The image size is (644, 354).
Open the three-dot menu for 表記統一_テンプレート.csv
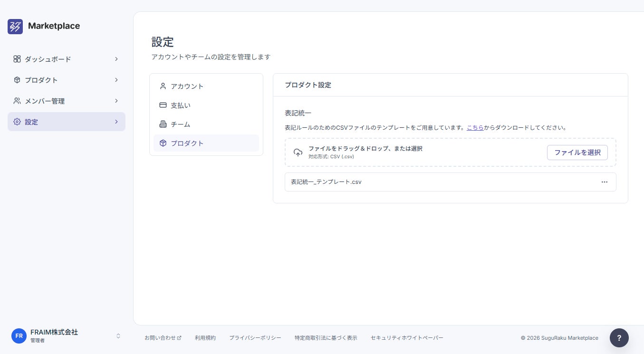click(x=605, y=182)
